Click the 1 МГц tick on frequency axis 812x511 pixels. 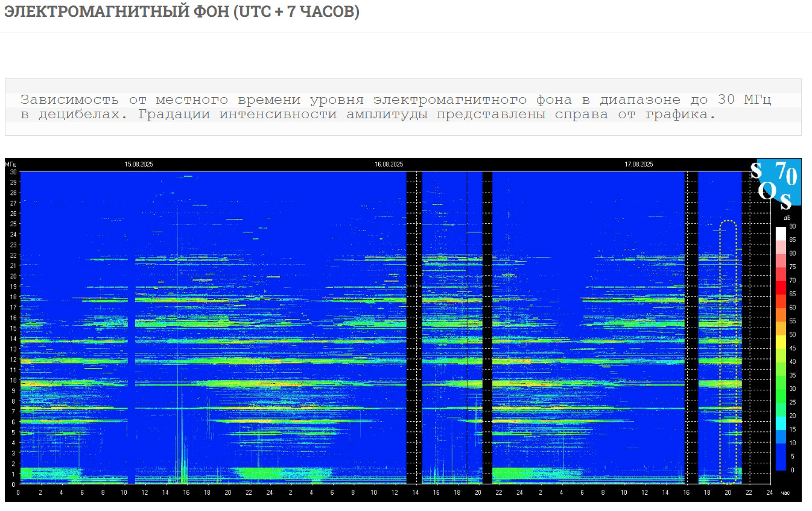(14, 474)
